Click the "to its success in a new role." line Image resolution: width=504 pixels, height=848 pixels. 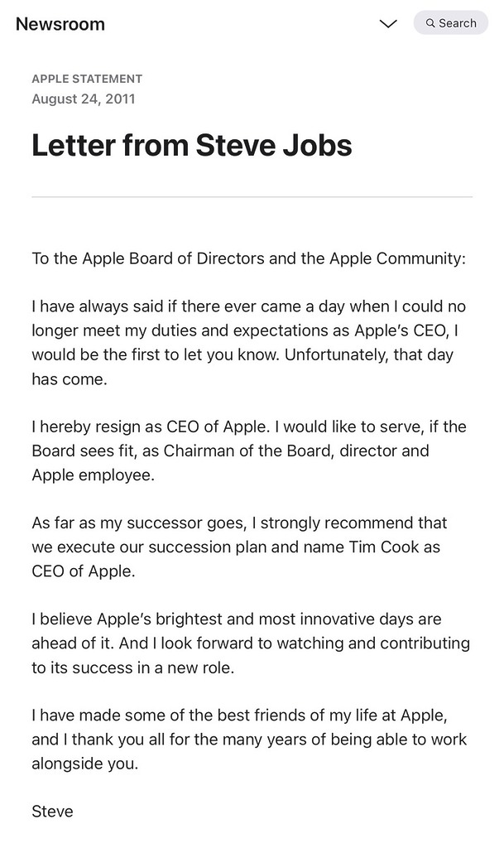pyautogui.click(x=133, y=667)
